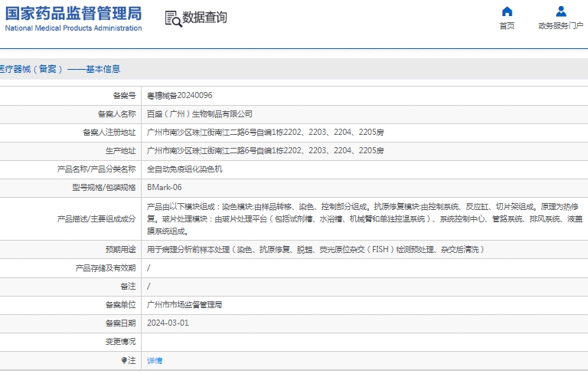Viewport: 588px width, 374px height.
Task: Click the 注 label in last row
Action: point(132,360)
